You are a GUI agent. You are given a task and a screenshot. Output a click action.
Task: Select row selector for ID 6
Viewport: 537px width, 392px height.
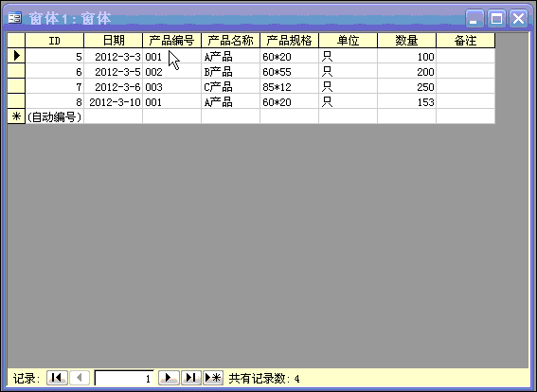16,71
